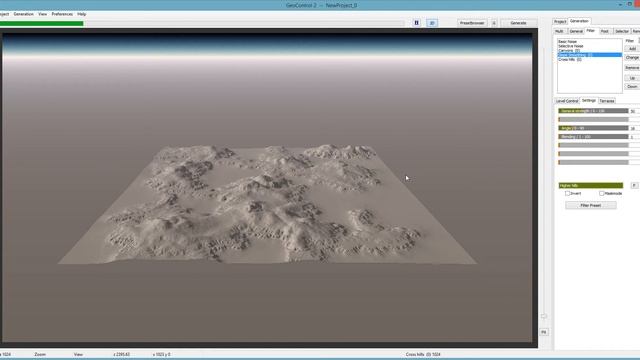Click the View label in status bar
The image size is (640, 360).
click(x=78, y=354)
